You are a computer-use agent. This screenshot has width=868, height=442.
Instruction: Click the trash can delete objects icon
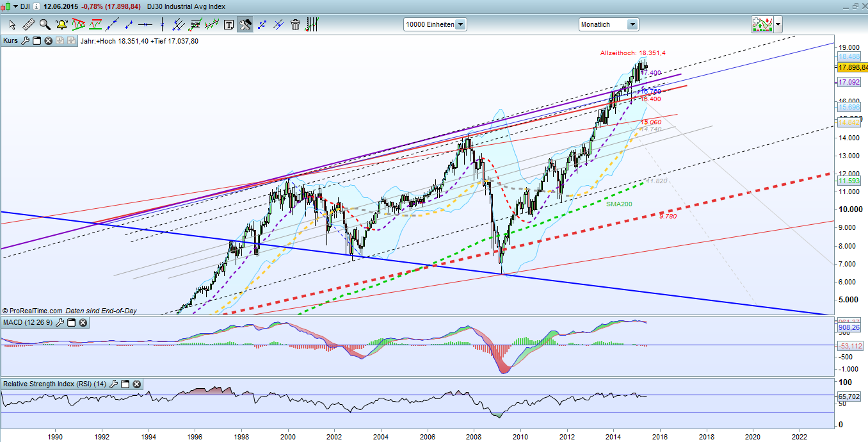tap(295, 25)
